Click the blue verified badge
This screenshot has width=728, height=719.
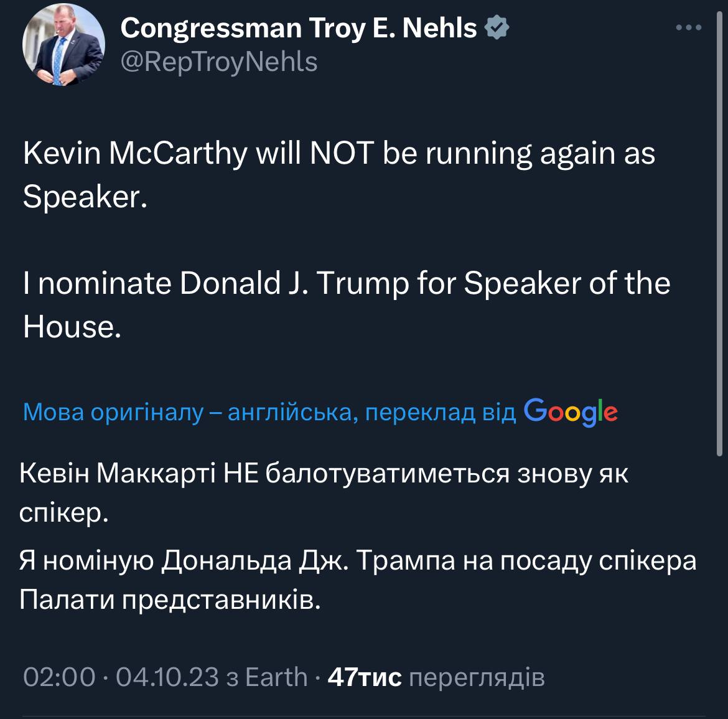498,28
